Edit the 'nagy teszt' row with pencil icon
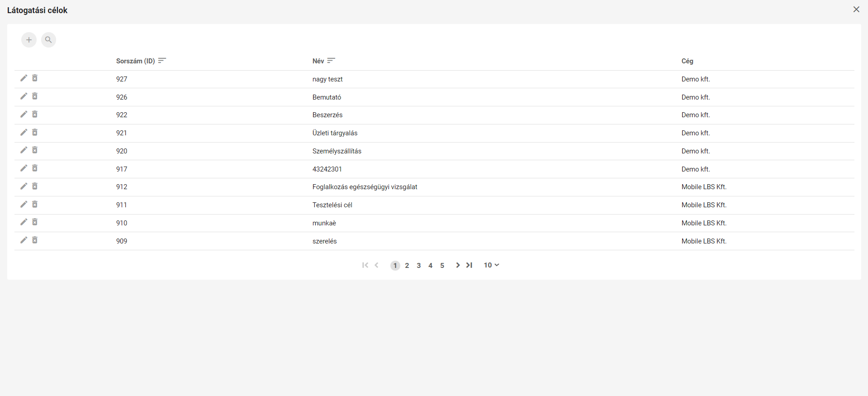The image size is (868, 396). pyautogui.click(x=24, y=78)
